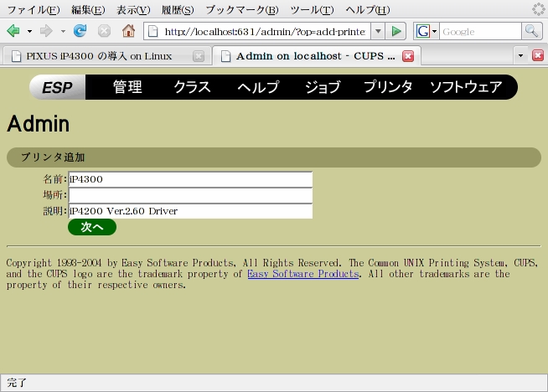548x392 pixels.
Task: Click the Admin page heading
Action: 38,124
